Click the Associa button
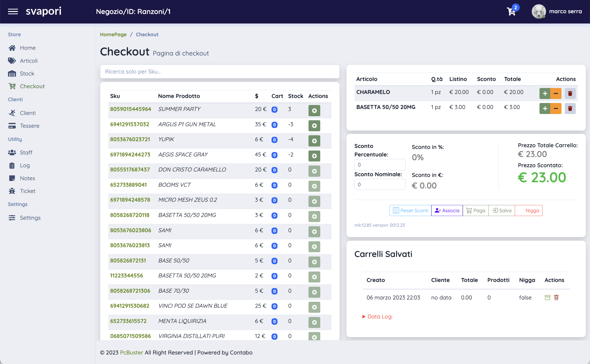The width and height of the screenshot is (590, 364). pos(447,210)
